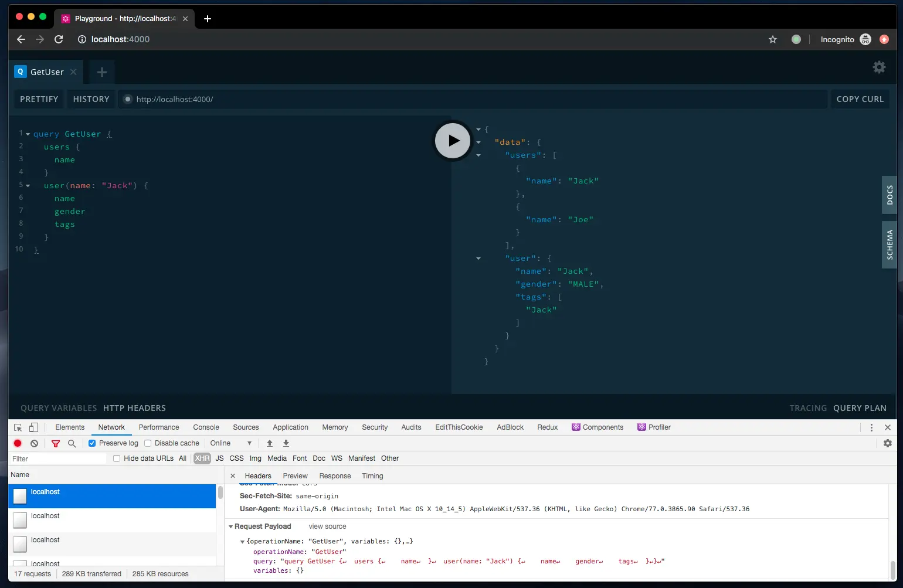Open view source for the request payload
This screenshot has height=588, width=903.
(327, 526)
